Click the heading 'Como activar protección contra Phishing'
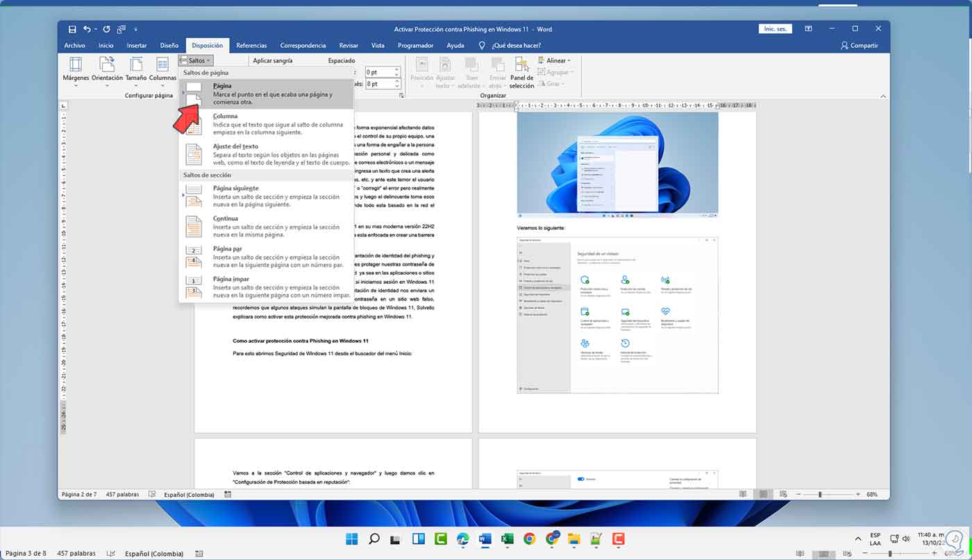Image resolution: width=972 pixels, height=560 pixels. [x=301, y=341]
